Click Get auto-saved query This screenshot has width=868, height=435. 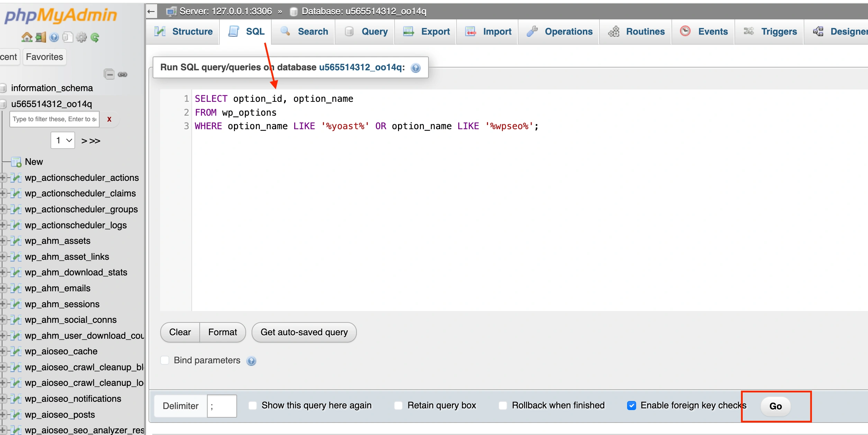304,332
